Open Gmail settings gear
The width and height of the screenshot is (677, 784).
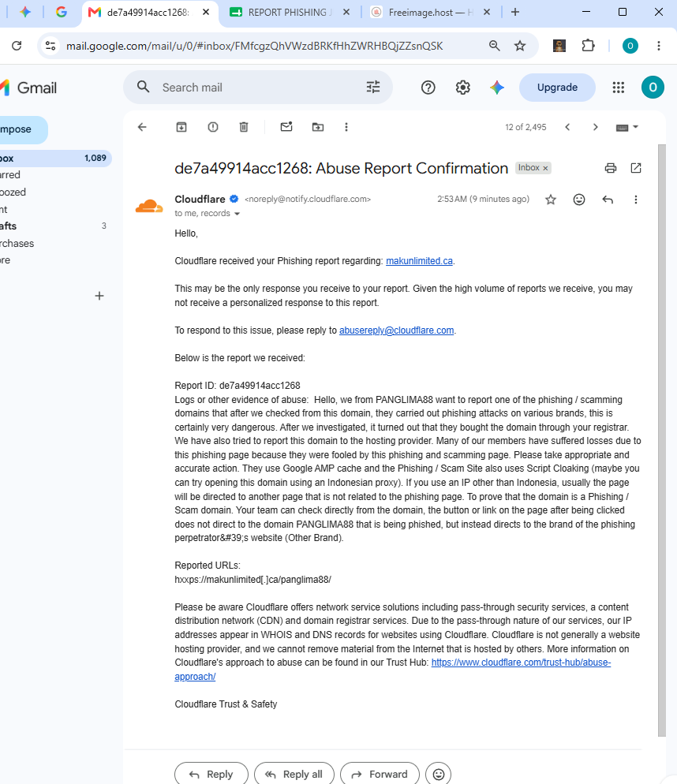click(x=463, y=88)
